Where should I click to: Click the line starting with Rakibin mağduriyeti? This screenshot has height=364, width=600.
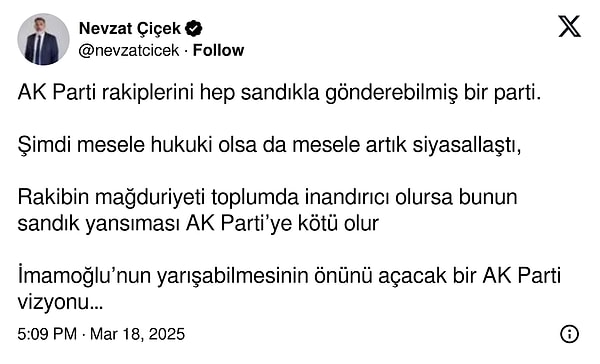[x=267, y=197]
